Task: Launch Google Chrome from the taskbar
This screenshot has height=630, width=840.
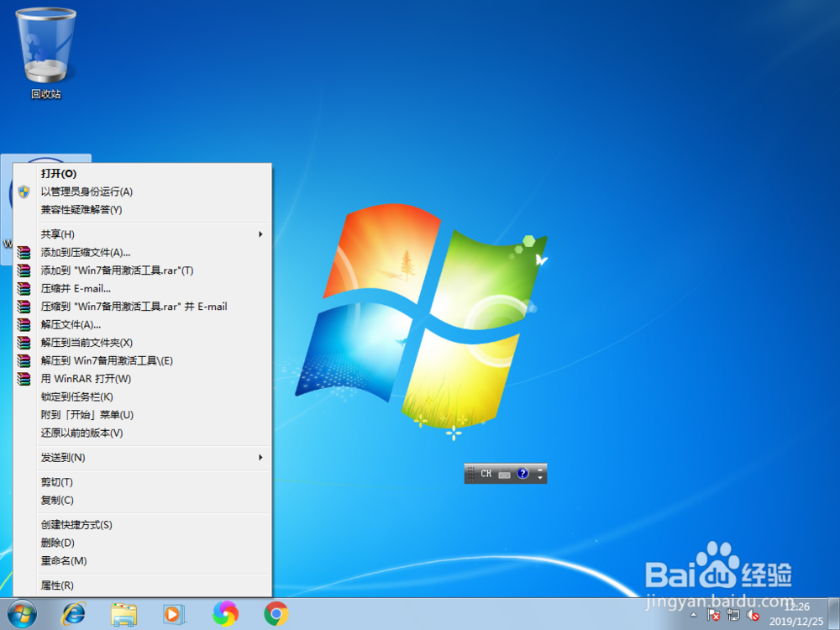Action: (x=276, y=614)
